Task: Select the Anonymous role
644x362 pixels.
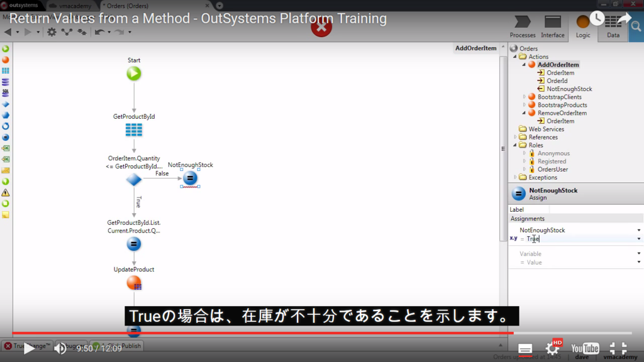Action: click(553, 153)
